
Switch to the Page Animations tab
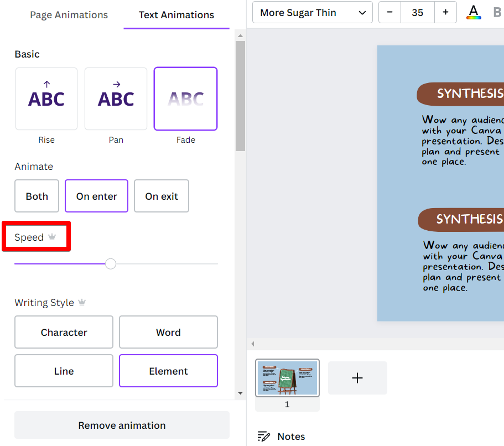pos(69,15)
